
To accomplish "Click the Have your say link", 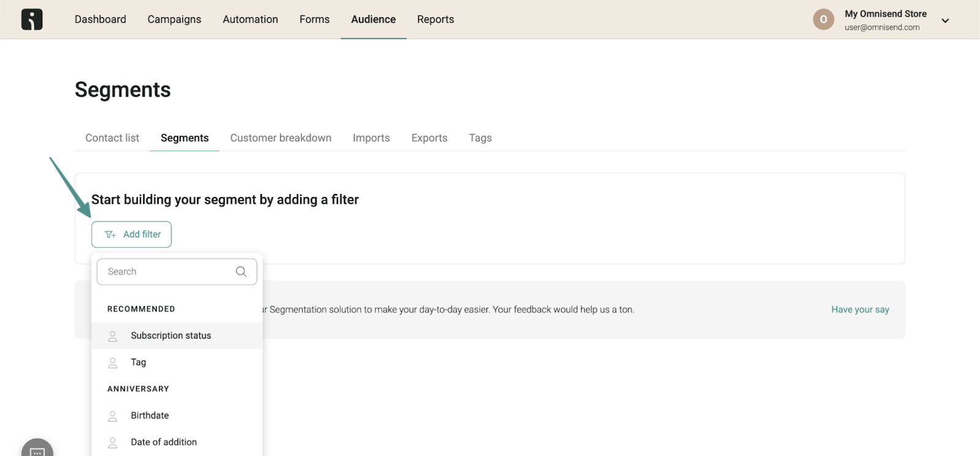I will click(x=860, y=310).
